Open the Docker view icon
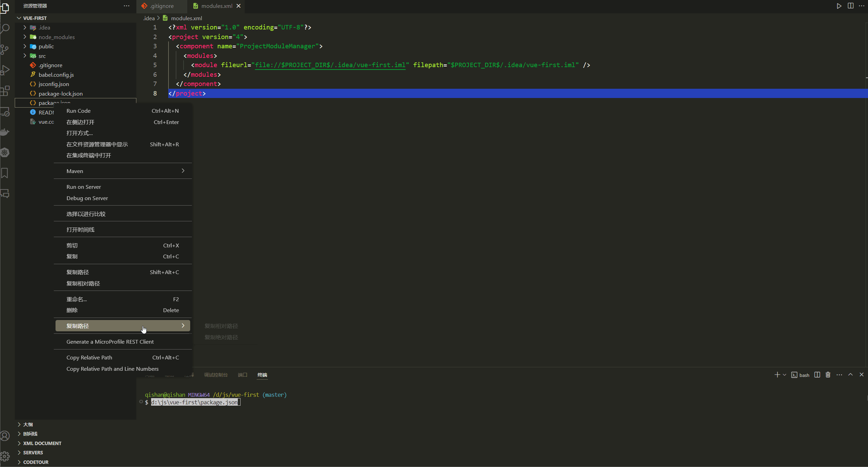The width and height of the screenshot is (868, 467). pyautogui.click(x=5, y=132)
